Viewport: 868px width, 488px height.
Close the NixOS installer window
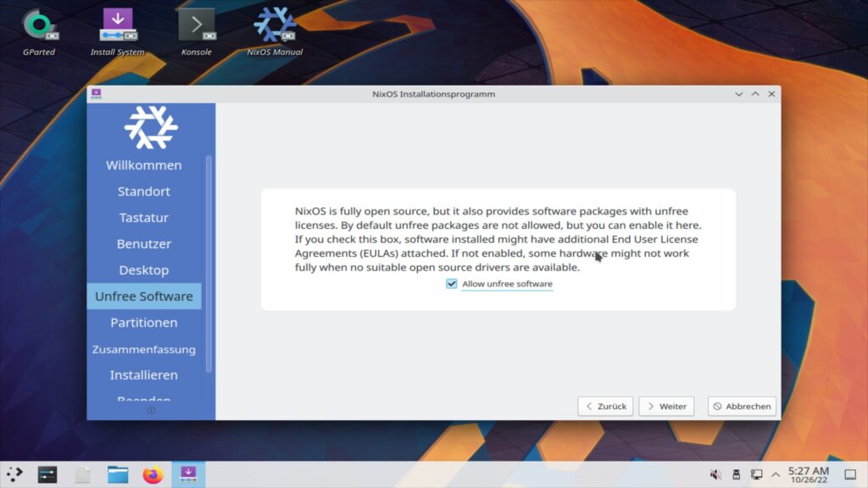[771, 94]
